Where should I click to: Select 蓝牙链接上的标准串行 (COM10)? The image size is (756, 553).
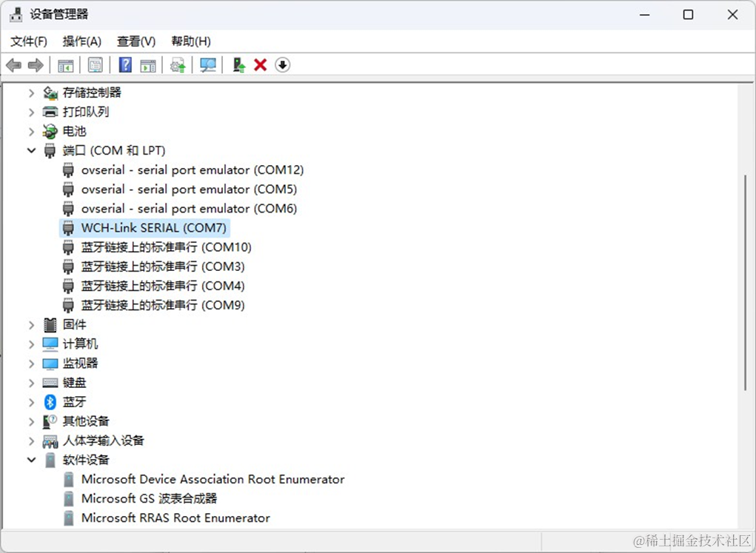(167, 247)
